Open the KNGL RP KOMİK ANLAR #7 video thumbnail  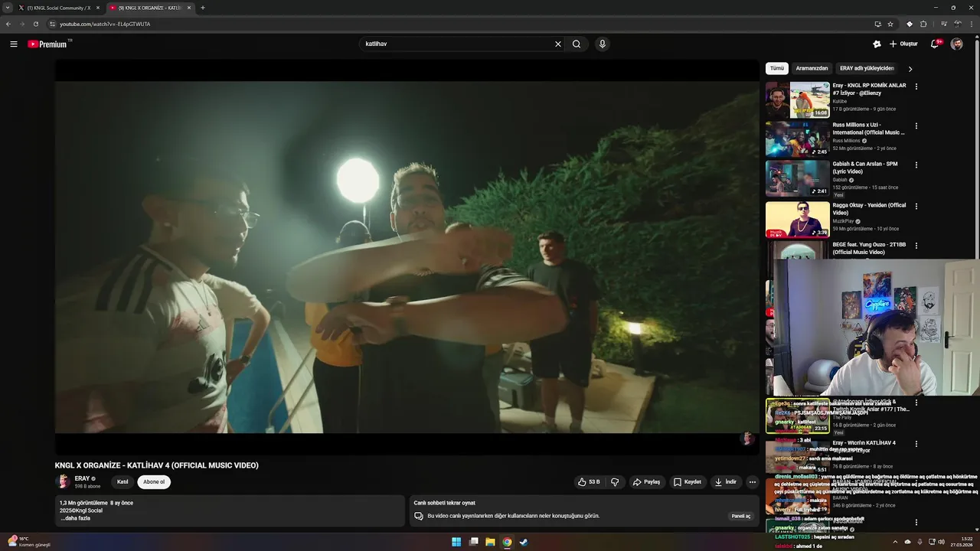798,99
